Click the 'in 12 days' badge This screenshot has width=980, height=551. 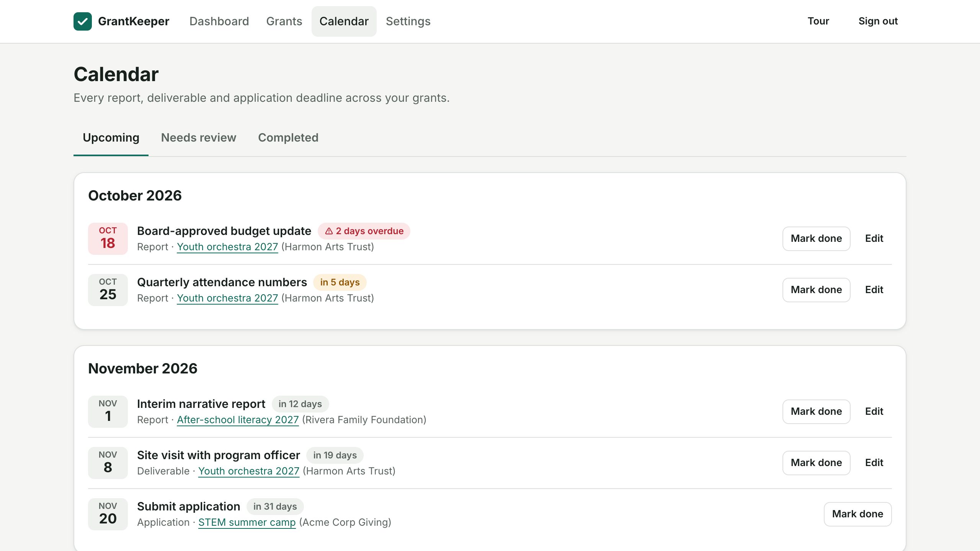[x=300, y=404]
